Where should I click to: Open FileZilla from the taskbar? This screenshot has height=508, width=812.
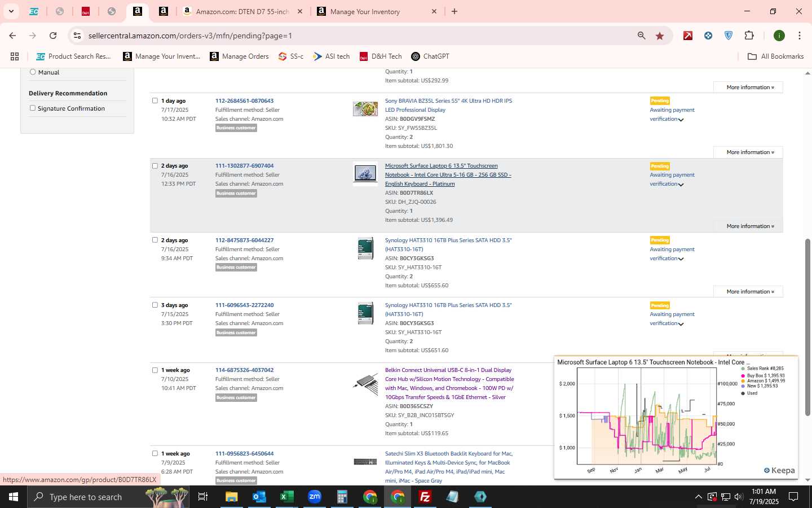coord(425,497)
